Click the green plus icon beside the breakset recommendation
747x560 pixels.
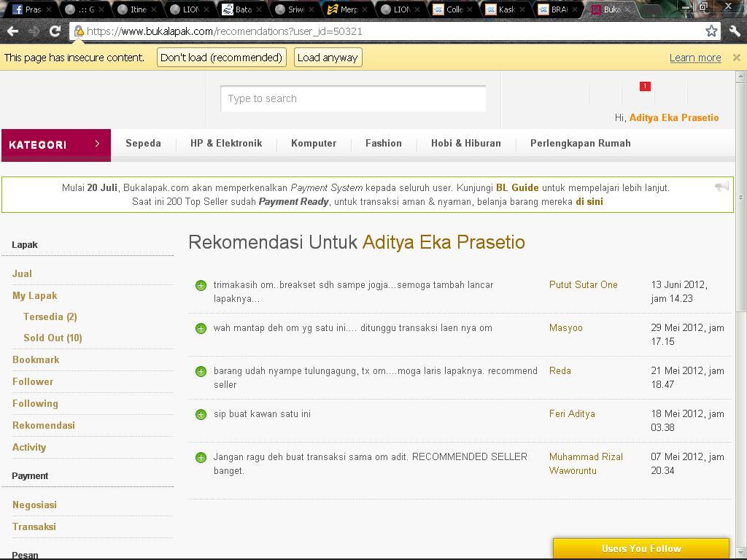click(201, 285)
